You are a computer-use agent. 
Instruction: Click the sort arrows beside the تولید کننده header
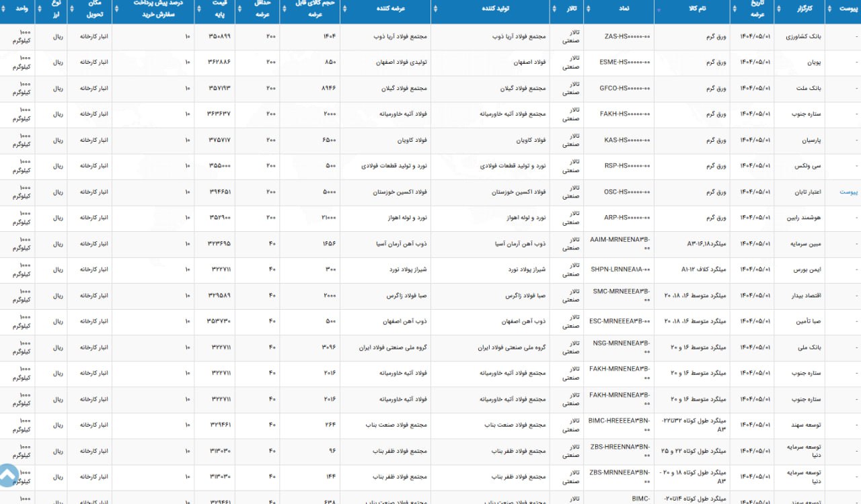(x=435, y=9)
